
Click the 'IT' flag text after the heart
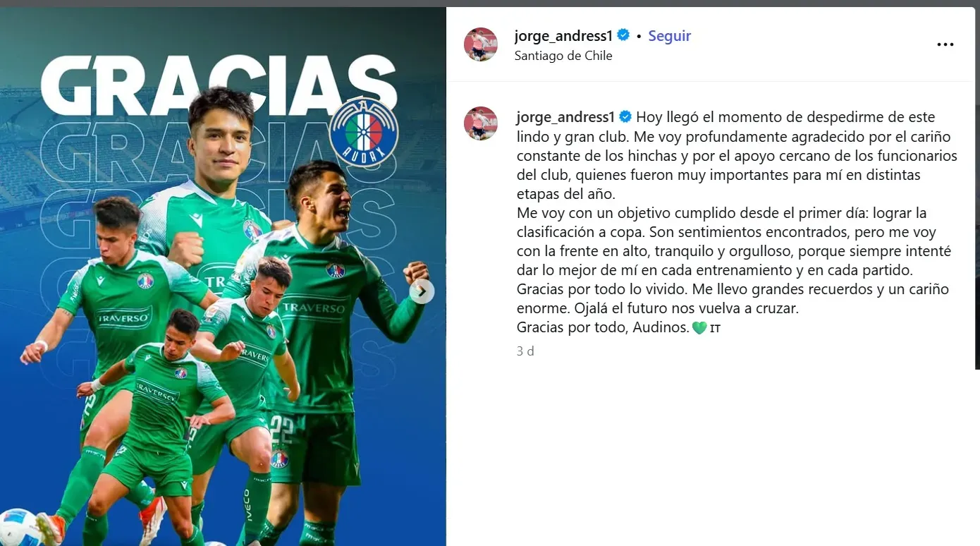point(715,328)
